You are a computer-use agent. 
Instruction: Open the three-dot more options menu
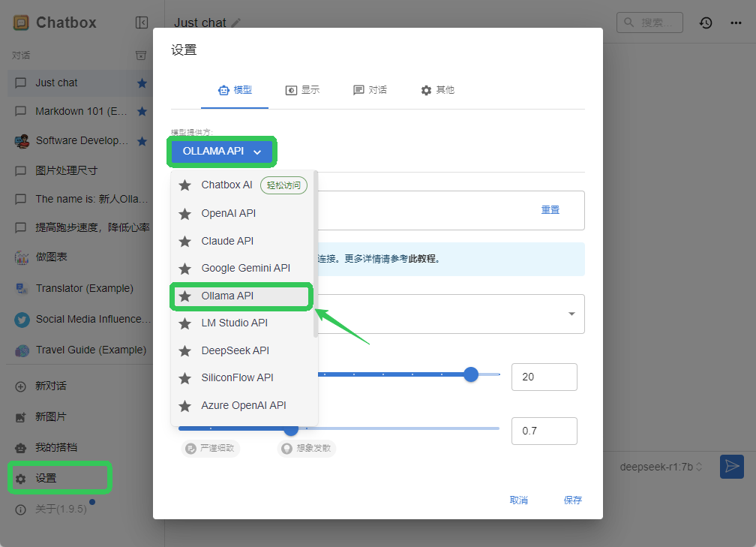click(736, 23)
